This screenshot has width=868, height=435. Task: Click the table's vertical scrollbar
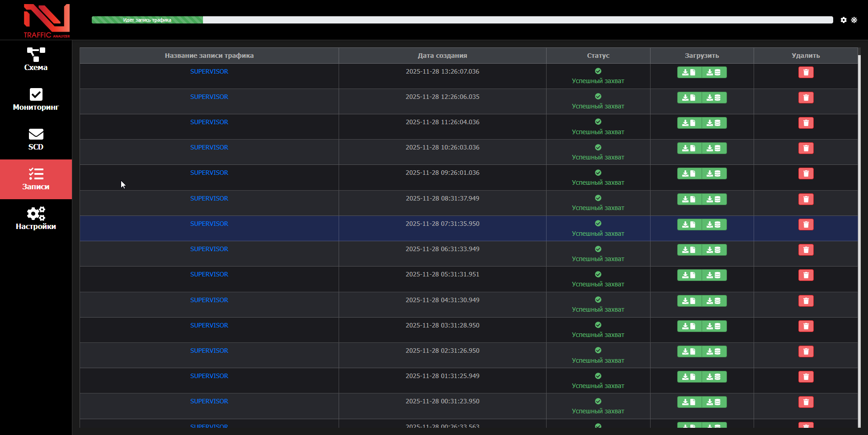(x=859, y=239)
